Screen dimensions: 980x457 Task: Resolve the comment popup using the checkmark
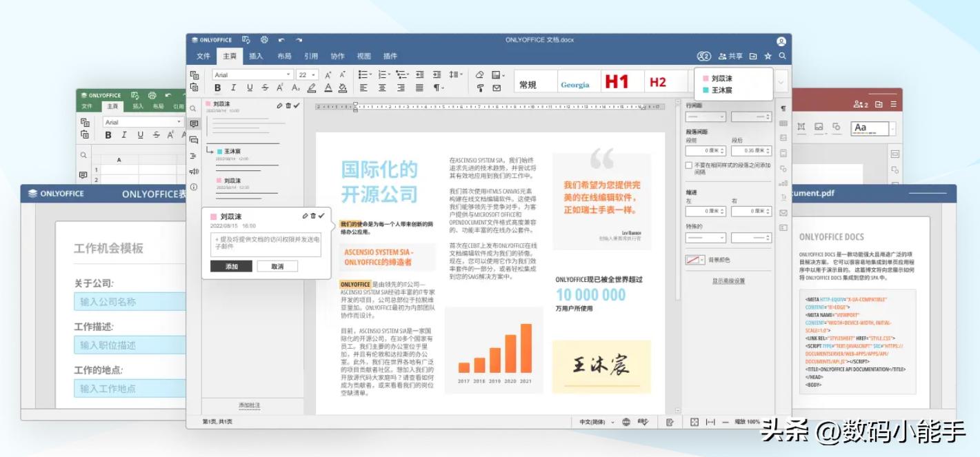(321, 216)
